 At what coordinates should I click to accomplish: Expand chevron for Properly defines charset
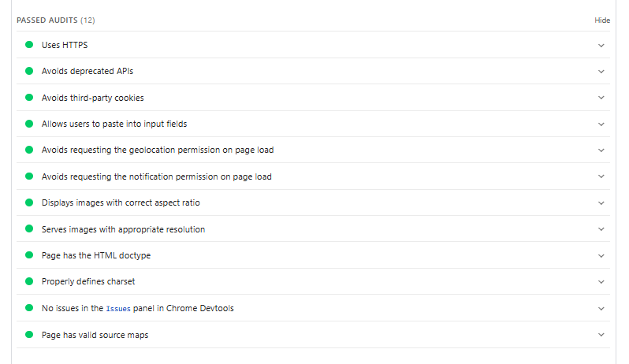point(601,281)
